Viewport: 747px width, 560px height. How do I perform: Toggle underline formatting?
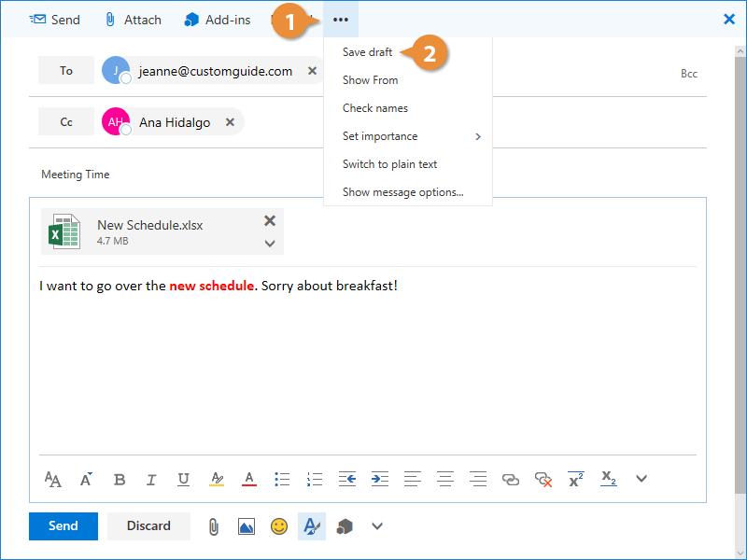coord(183,479)
